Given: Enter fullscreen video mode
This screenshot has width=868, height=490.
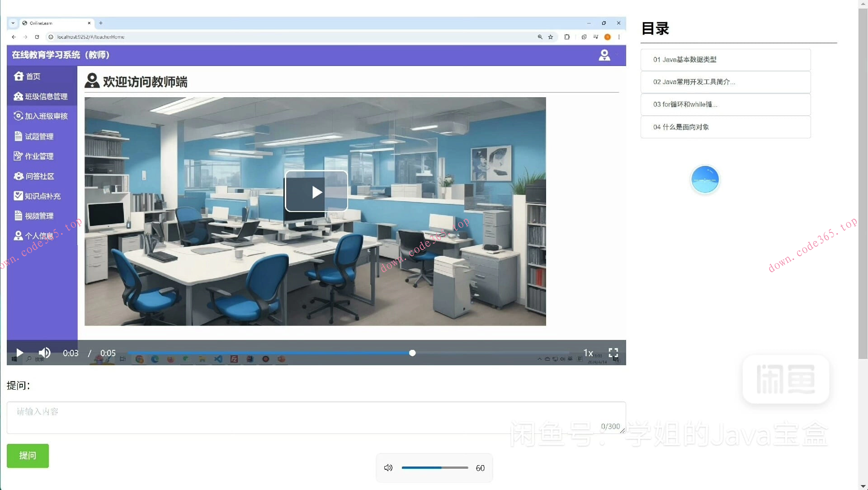Looking at the screenshot, I should (613, 353).
